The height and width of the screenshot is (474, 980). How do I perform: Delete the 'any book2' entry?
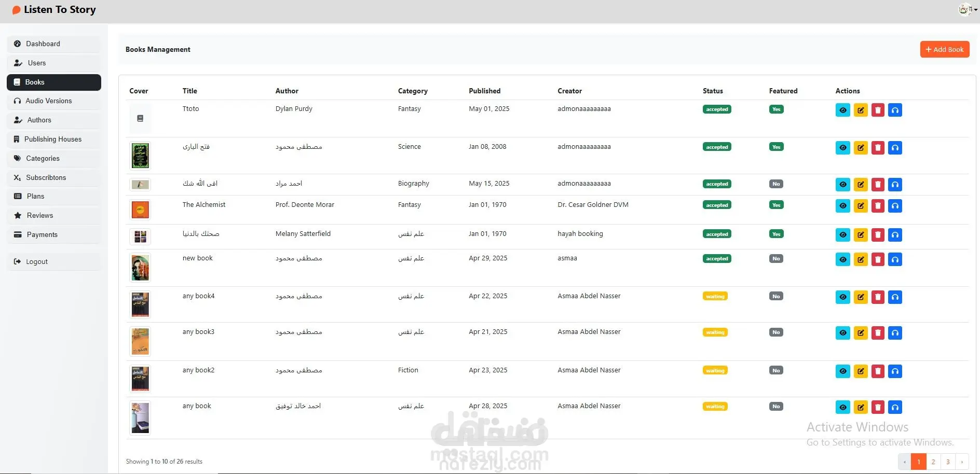(x=878, y=371)
